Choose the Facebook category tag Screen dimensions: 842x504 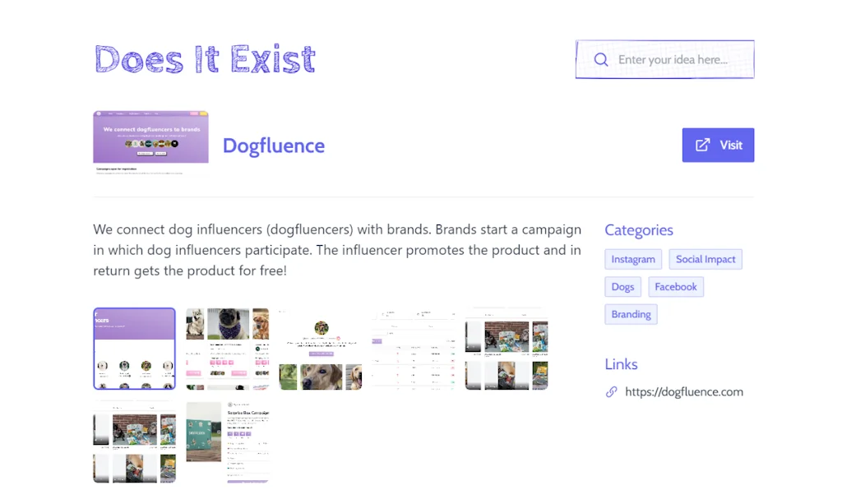click(676, 287)
